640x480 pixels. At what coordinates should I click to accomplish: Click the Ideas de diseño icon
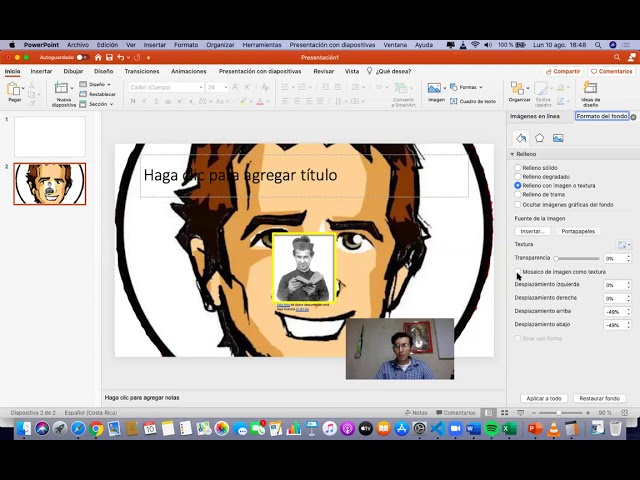click(x=590, y=89)
